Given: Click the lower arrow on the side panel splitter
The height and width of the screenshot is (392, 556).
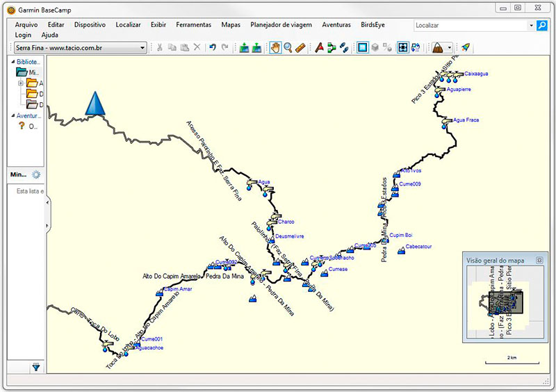Looking at the screenshot, I should tap(47, 226).
